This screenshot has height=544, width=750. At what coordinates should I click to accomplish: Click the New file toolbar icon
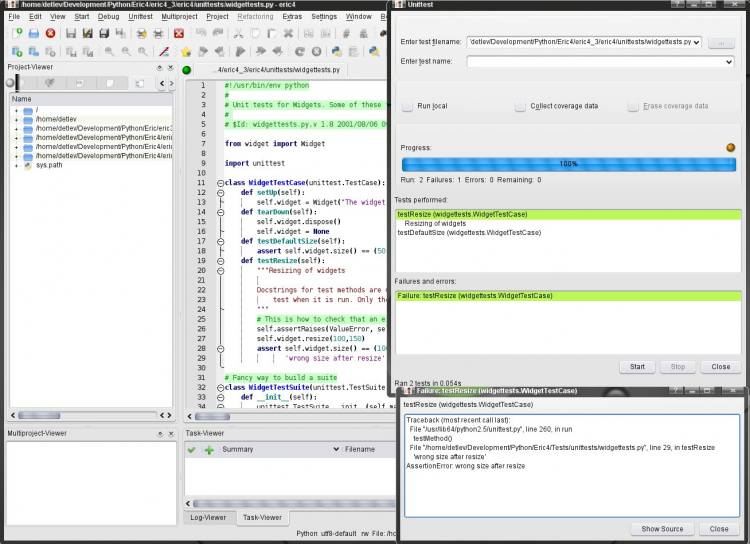[17, 34]
